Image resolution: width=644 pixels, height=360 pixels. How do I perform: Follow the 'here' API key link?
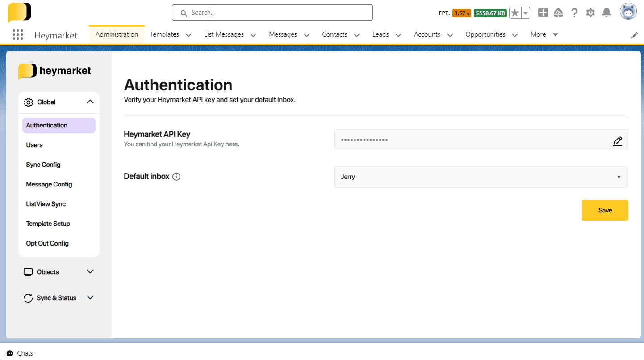click(231, 144)
